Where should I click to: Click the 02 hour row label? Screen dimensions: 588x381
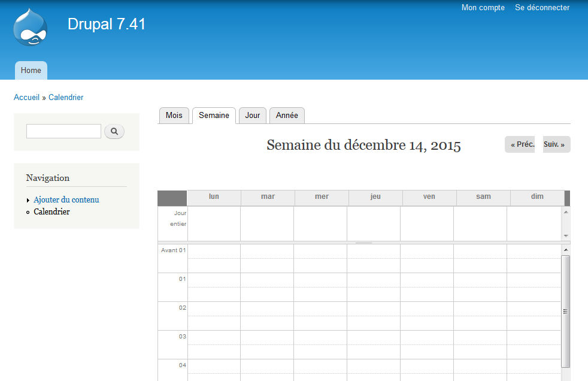(x=182, y=308)
